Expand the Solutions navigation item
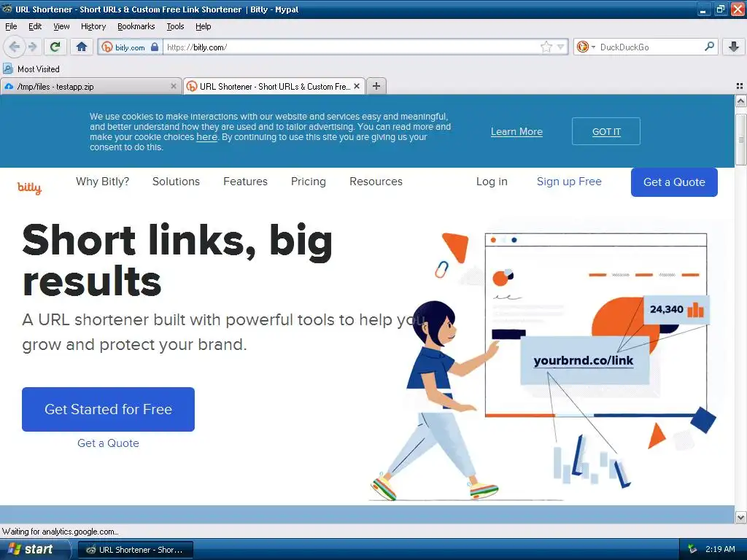The image size is (747, 560). click(x=176, y=182)
